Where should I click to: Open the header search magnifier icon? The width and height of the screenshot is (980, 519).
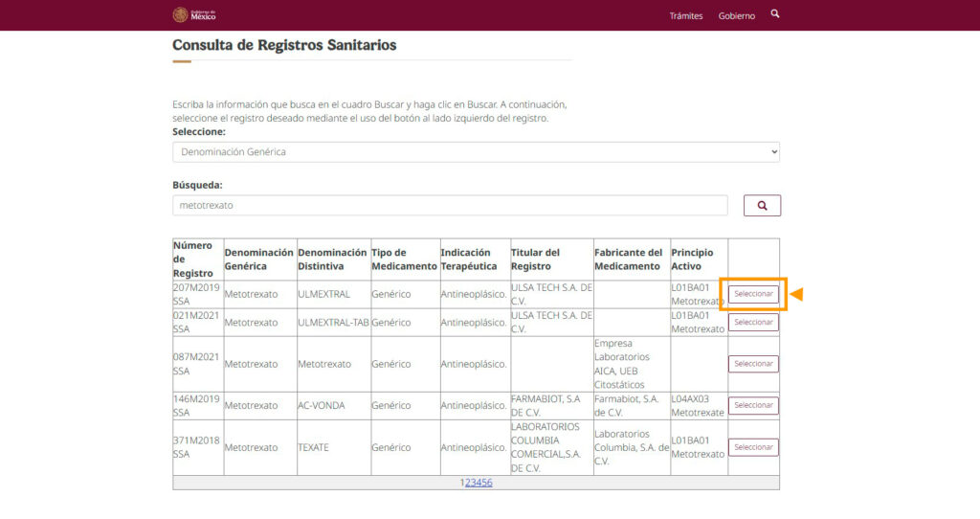tap(775, 13)
